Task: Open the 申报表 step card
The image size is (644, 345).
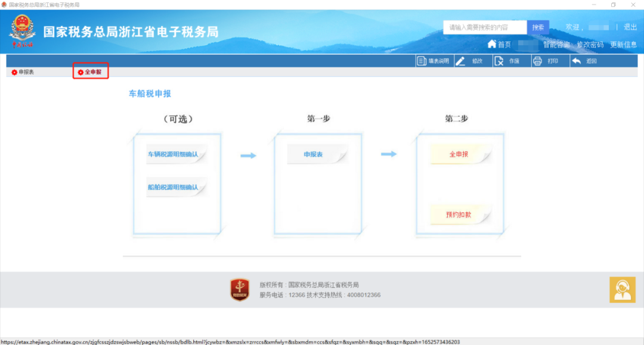Action: (x=317, y=154)
